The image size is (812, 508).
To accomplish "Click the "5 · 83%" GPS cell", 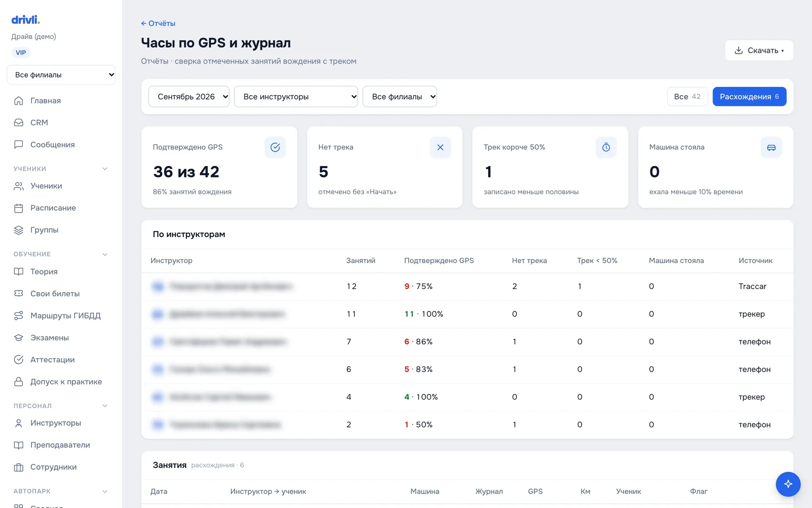I will click(x=418, y=370).
